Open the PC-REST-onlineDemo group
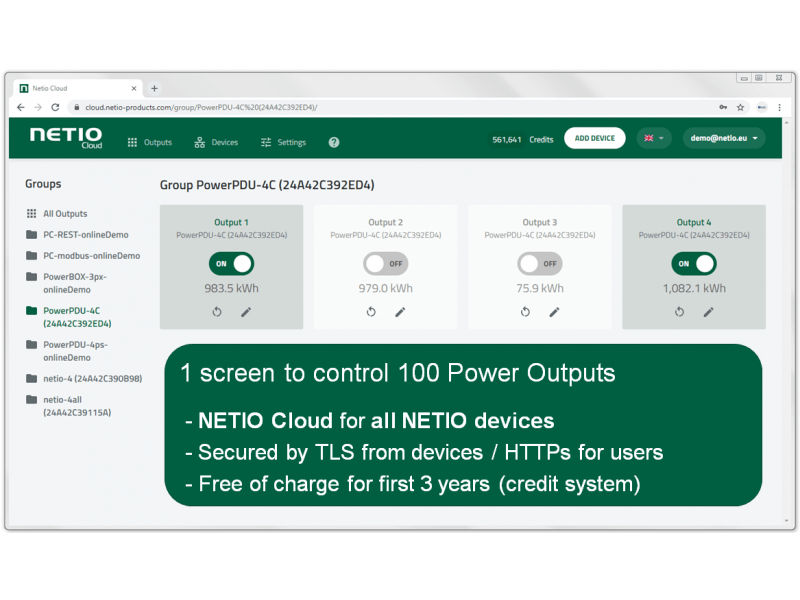The height and width of the screenshot is (600, 800). [78, 235]
